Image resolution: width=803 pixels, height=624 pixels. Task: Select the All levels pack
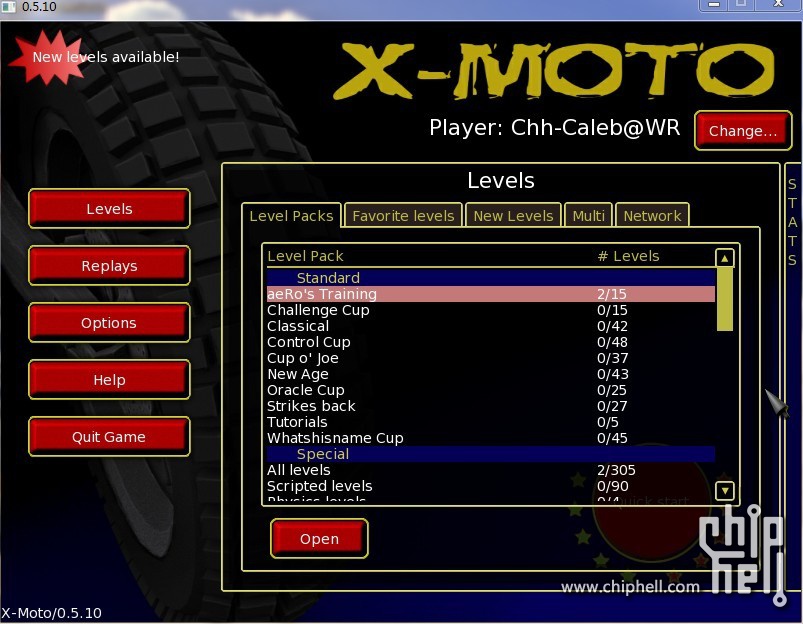coord(491,470)
